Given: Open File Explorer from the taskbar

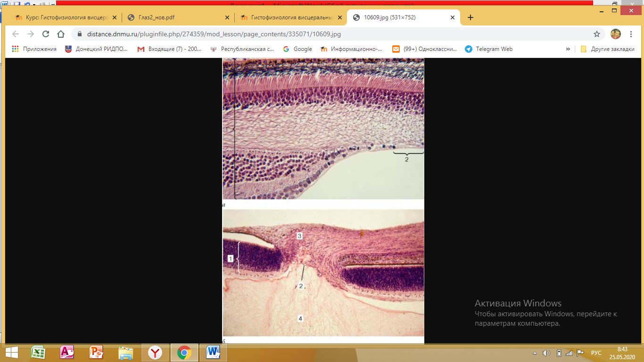Looking at the screenshot, I should coord(125,353).
